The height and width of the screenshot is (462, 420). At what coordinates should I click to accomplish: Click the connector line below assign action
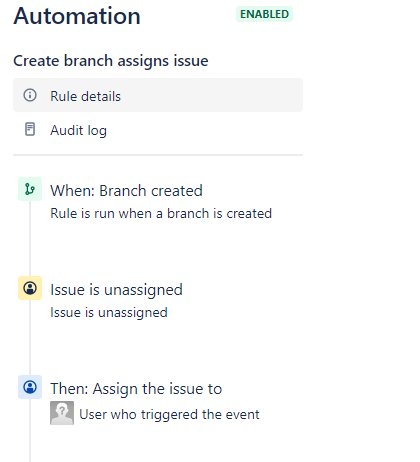click(x=30, y=430)
